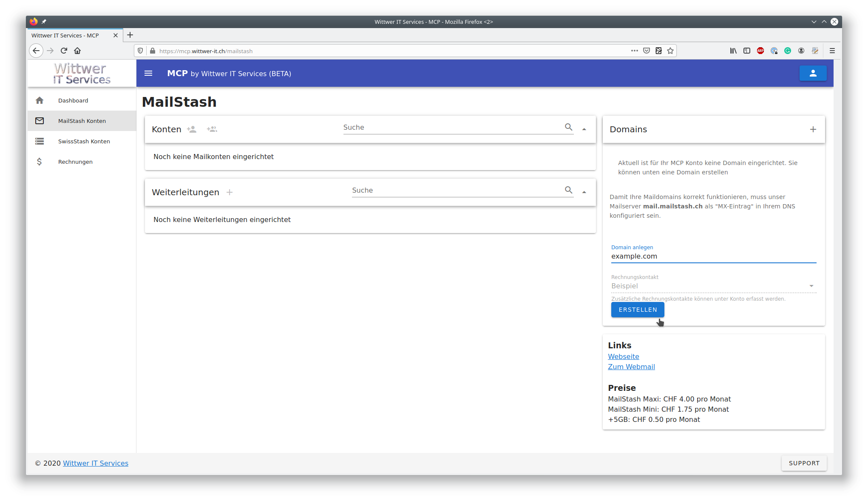The image size is (868, 501).
Task: Click the window pin icon in title bar
Action: click(44, 22)
